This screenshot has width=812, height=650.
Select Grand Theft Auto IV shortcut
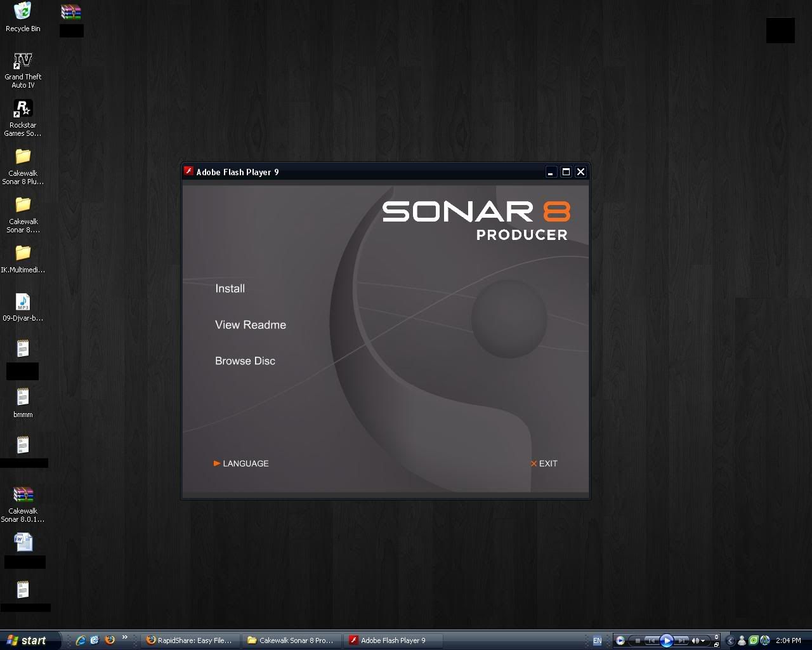tap(23, 70)
